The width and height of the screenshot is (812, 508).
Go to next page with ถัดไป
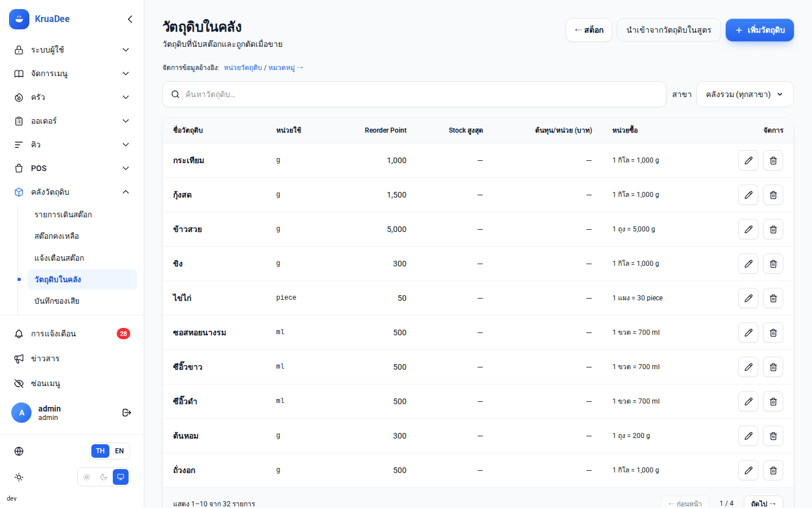(764, 503)
